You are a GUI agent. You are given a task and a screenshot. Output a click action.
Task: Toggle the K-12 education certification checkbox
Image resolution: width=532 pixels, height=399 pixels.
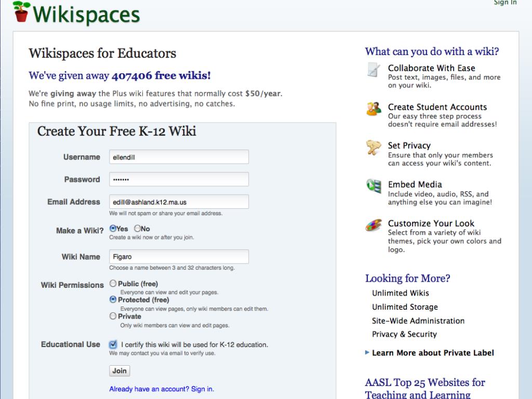coord(113,344)
